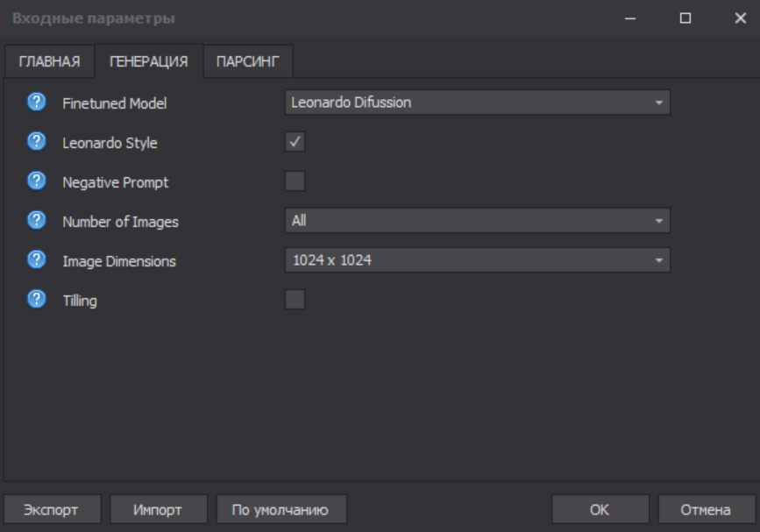Click the Tilling label text

80,301
